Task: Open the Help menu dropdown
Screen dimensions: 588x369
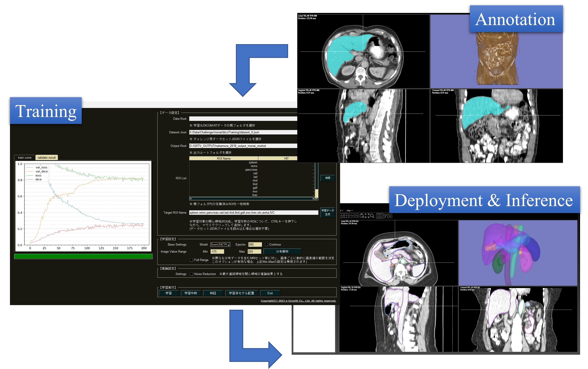Action: coord(349,210)
